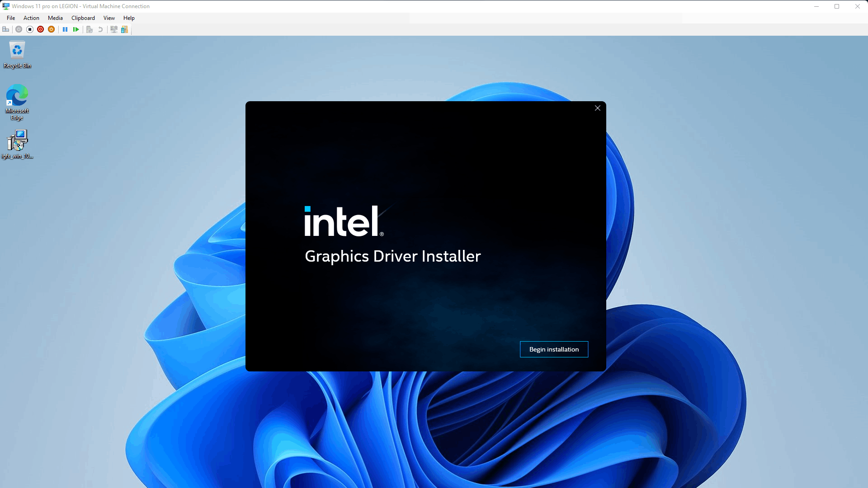Revert the virtual machine via toolbar icon
Screen dimensions: 868x488
(x=100, y=29)
